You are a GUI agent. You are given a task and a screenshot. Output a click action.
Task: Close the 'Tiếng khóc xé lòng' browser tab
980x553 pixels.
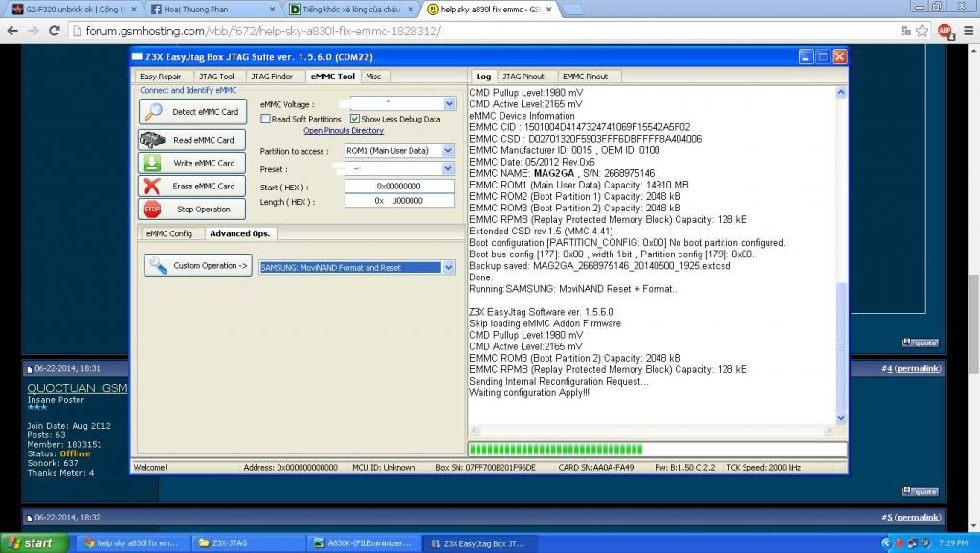[411, 10]
